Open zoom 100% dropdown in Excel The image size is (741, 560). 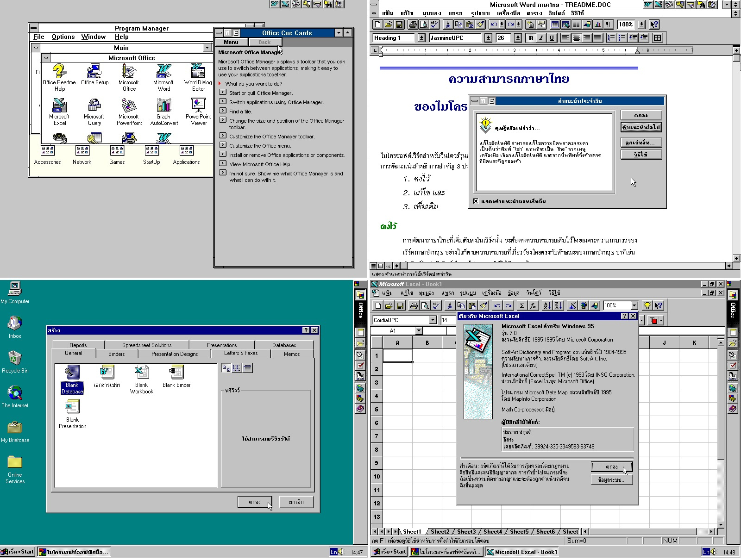[x=634, y=305]
